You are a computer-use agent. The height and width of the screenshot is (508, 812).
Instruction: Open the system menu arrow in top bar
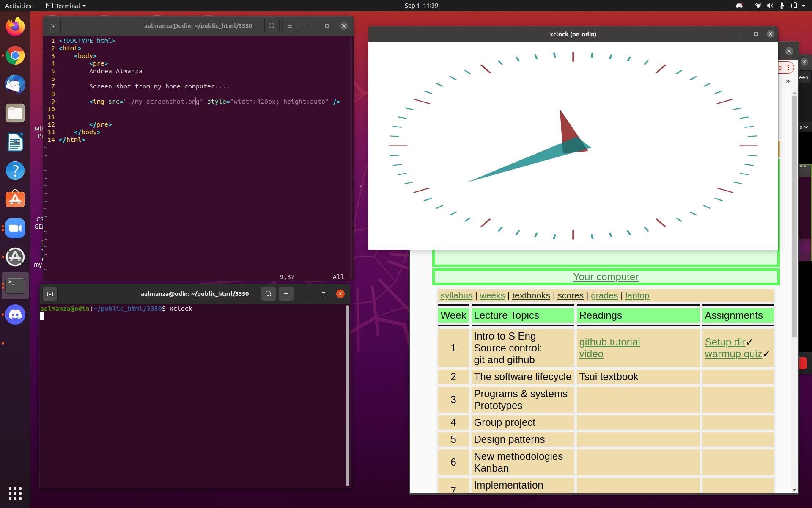click(803, 6)
